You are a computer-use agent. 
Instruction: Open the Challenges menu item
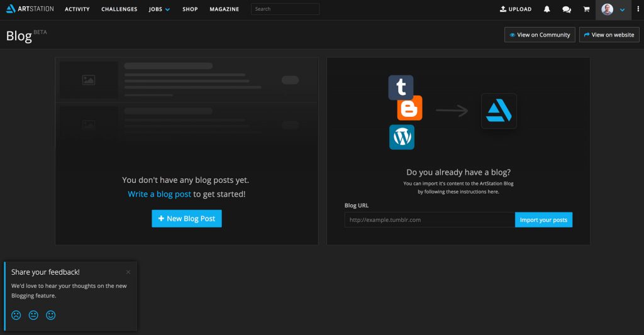pyautogui.click(x=119, y=9)
